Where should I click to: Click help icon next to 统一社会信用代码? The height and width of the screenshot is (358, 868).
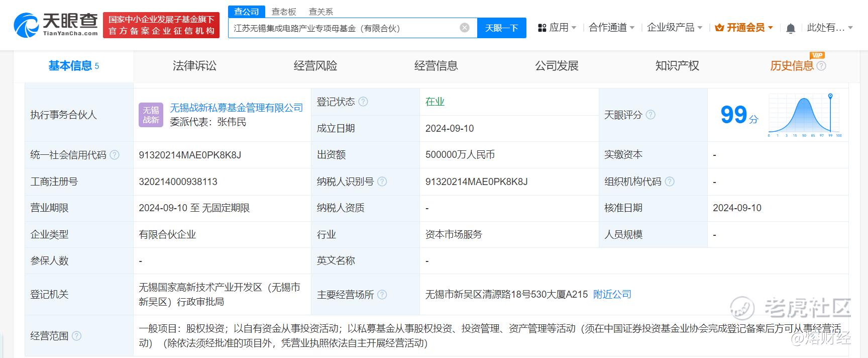pos(115,155)
